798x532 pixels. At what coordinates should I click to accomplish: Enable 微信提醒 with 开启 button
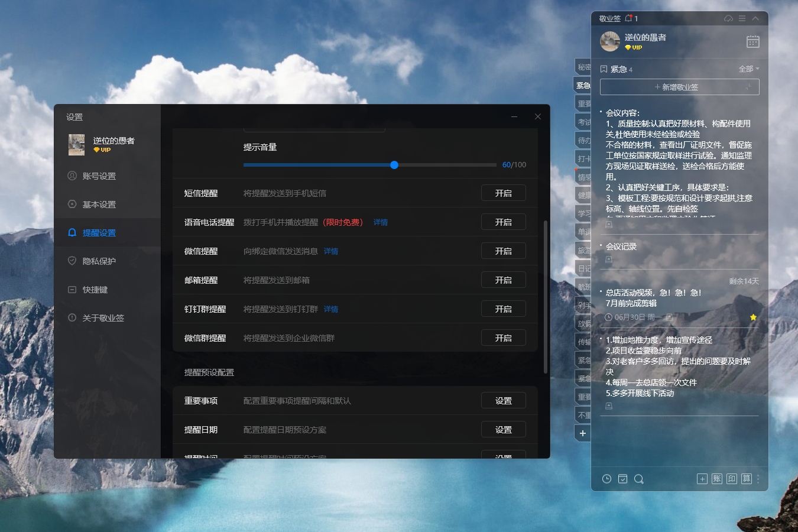(503, 251)
